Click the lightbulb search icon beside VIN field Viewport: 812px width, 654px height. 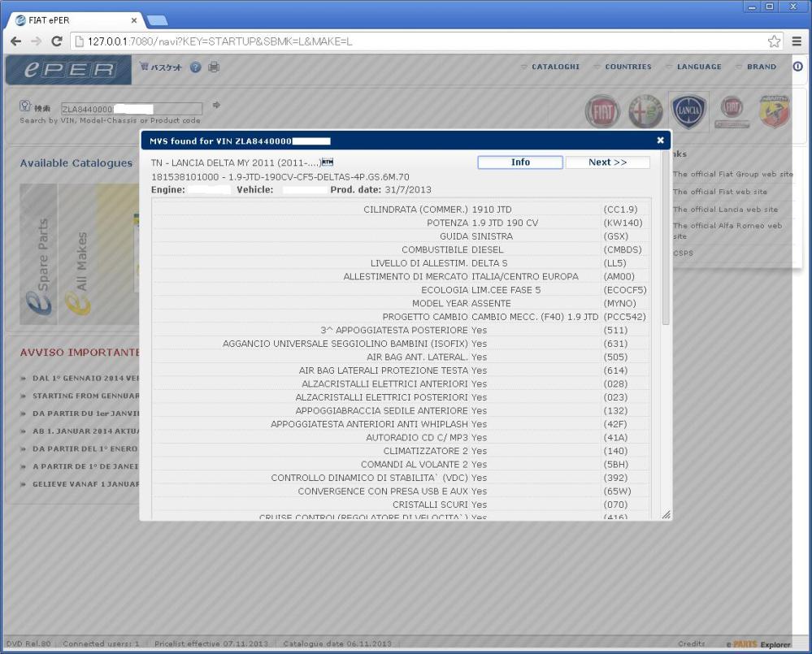25,106
